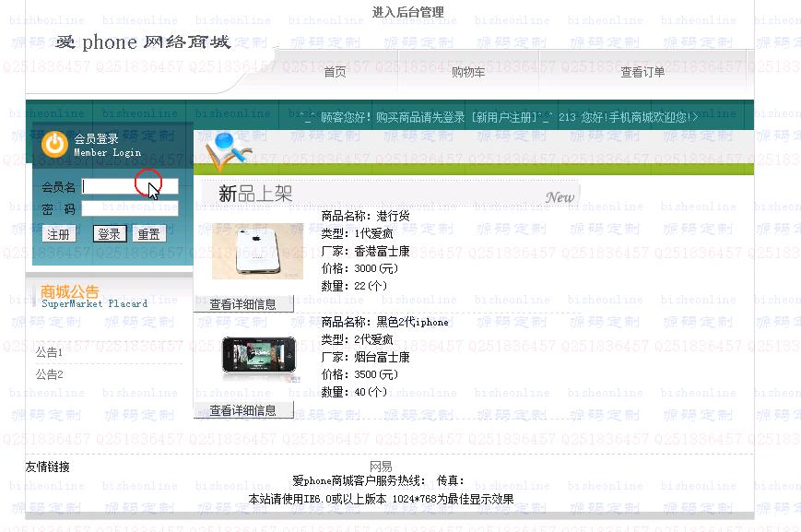Screen dimensions: 801x532
Task: Open the black 2代 iPhone product thumbnail
Action: pos(259,357)
